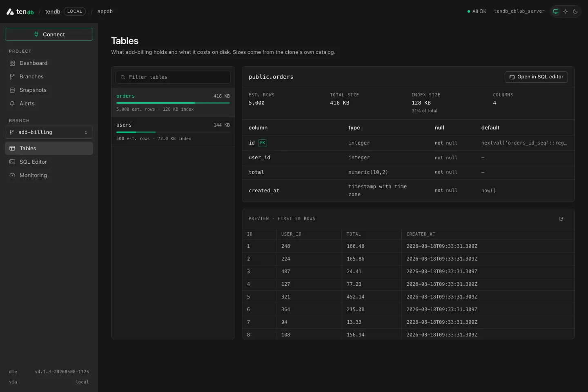Viewport: 588px width, 392px height.
Task: Click the plug icon in Connect
Action: coord(36,34)
